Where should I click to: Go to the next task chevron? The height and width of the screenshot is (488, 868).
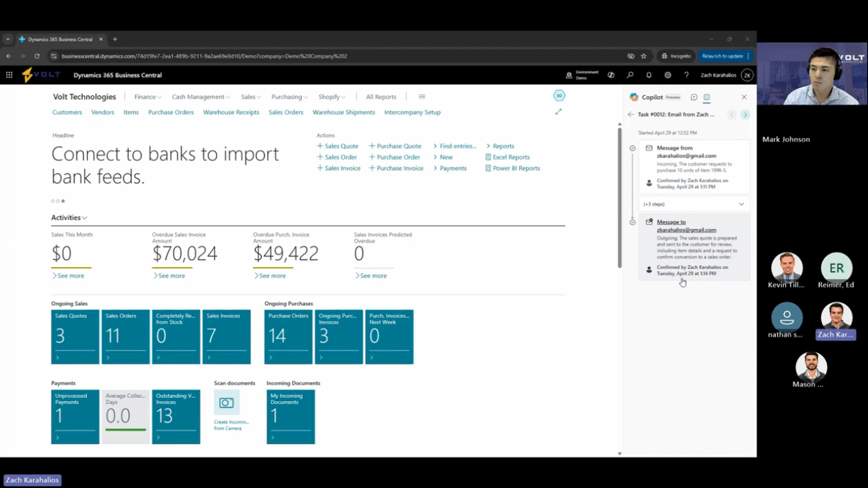click(x=745, y=115)
